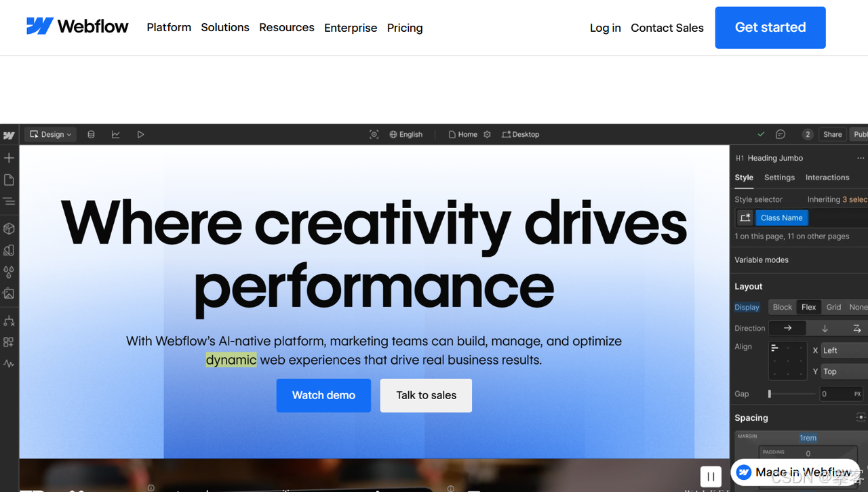Screen dimensions: 868x492
Task: Click the Publish button in the Designer
Action: [x=859, y=134]
